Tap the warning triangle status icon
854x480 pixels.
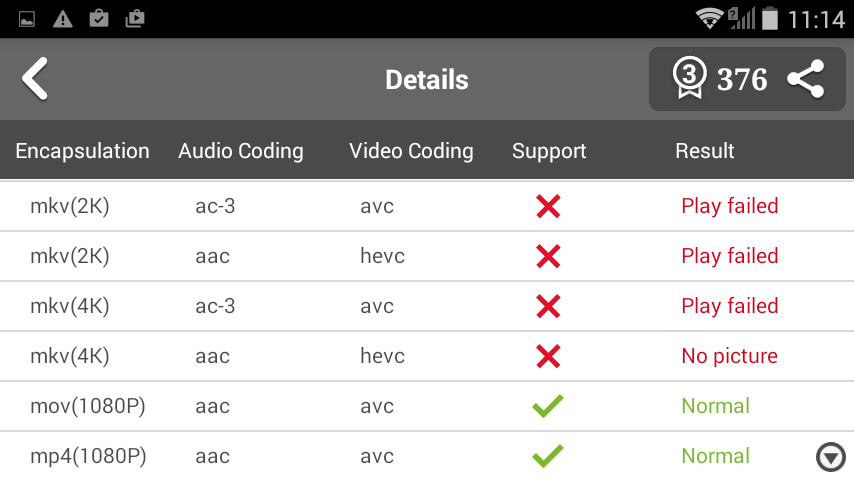click(x=63, y=20)
